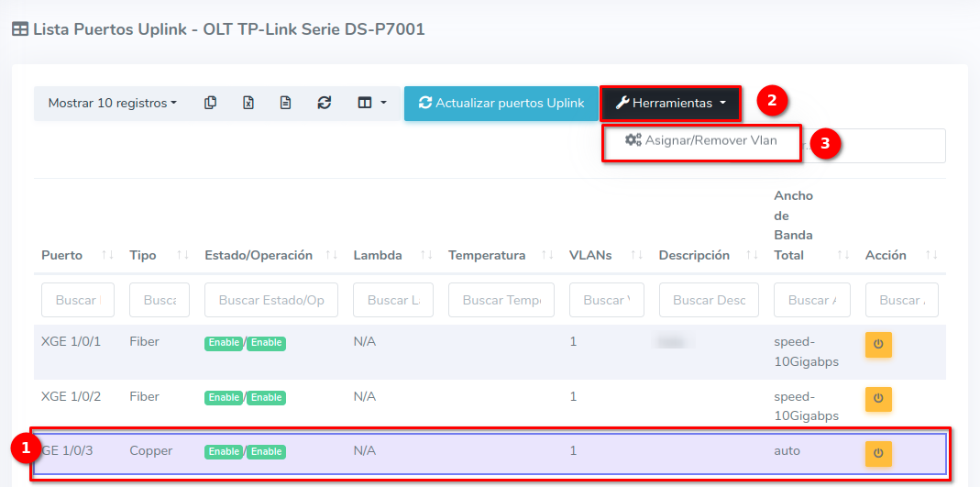This screenshot has height=487, width=980.
Task: Click the Lambda column search field
Action: click(392, 300)
